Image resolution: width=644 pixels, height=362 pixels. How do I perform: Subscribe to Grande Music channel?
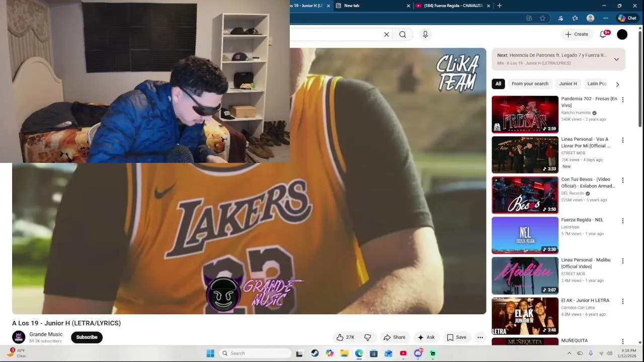coord(87,337)
